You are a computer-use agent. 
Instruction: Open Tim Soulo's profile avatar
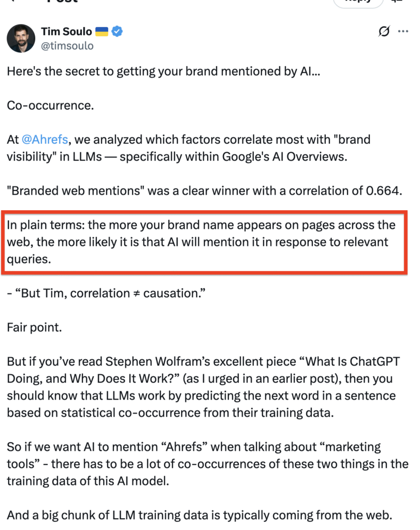(21, 38)
